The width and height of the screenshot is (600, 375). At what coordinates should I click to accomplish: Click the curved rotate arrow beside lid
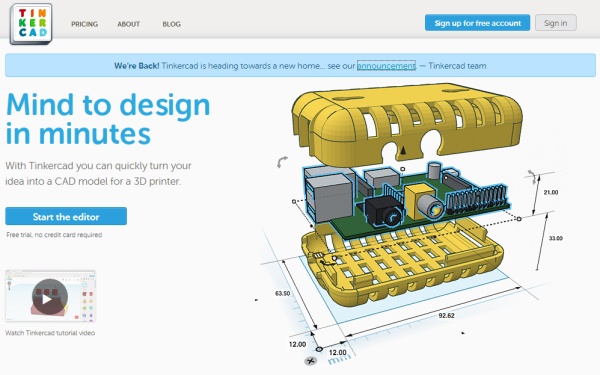[282, 162]
